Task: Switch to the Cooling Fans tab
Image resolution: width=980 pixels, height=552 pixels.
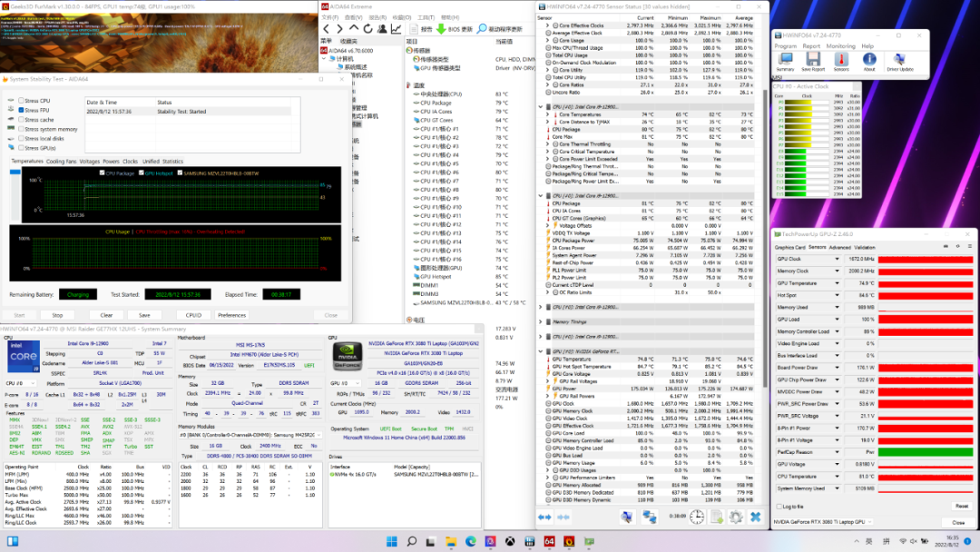Action: [x=62, y=161]
